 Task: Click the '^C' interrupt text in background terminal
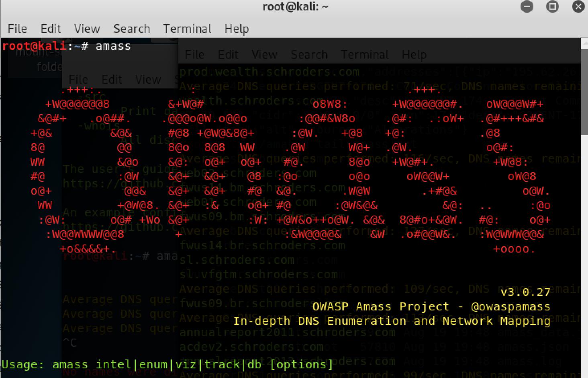69,343
